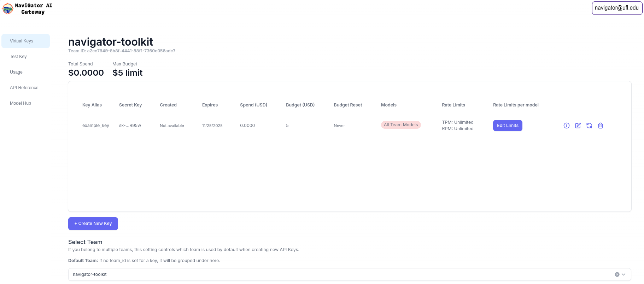Click the Select Team heading
Screen dimensions: 644x284
click(85, 242)
